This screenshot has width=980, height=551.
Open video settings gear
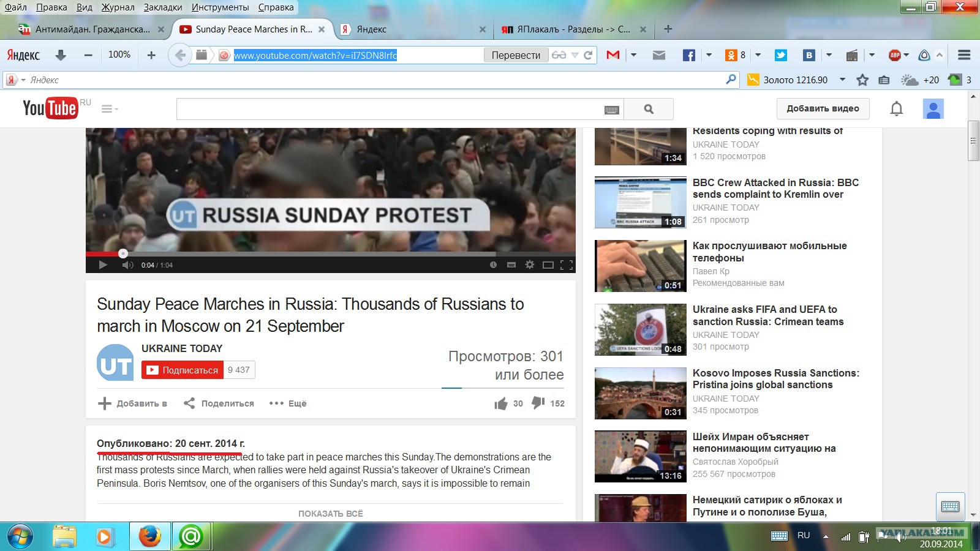(x=530, y=264)
